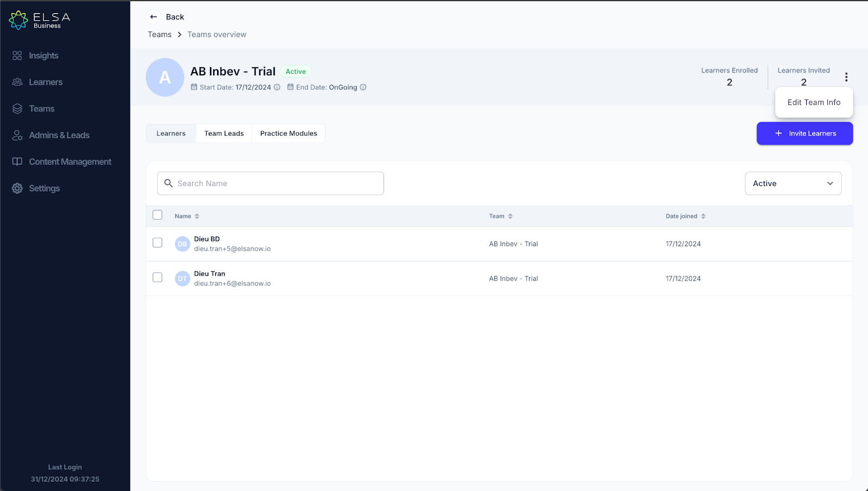The height and width of the screenshot is (491, 868).
Task: Switch to the Practice Modules tab
Action: point(289,133)
